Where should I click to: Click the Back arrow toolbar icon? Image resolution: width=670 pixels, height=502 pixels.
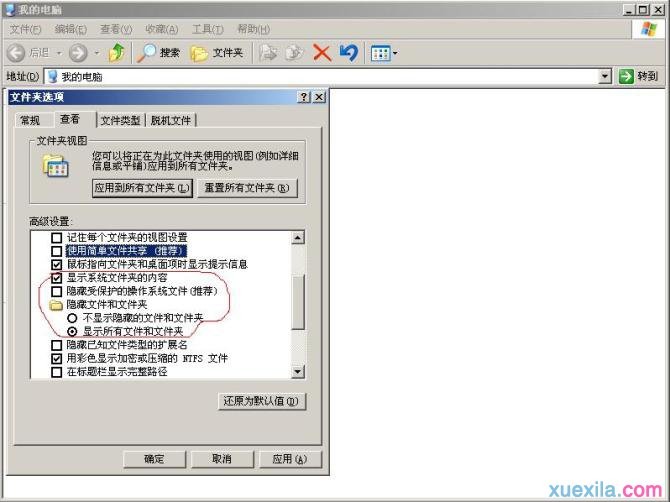[x=17, y=52]
